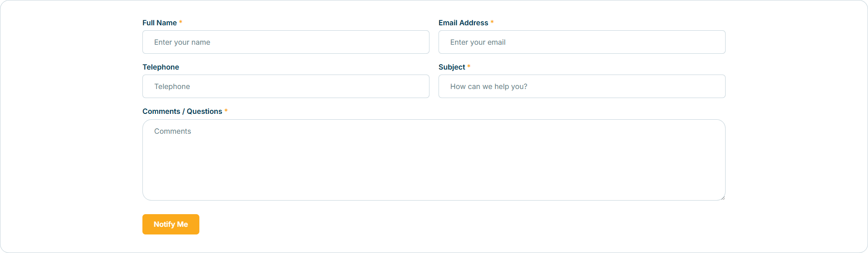Click the required asterisk after Email Address
Viewport: 868px width, 253px height.
point(492,22)
